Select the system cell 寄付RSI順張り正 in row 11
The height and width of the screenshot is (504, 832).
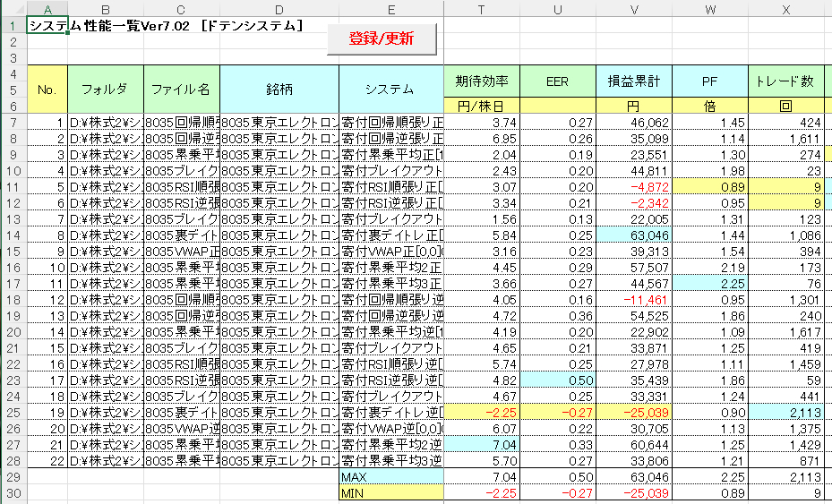point(391,187)
